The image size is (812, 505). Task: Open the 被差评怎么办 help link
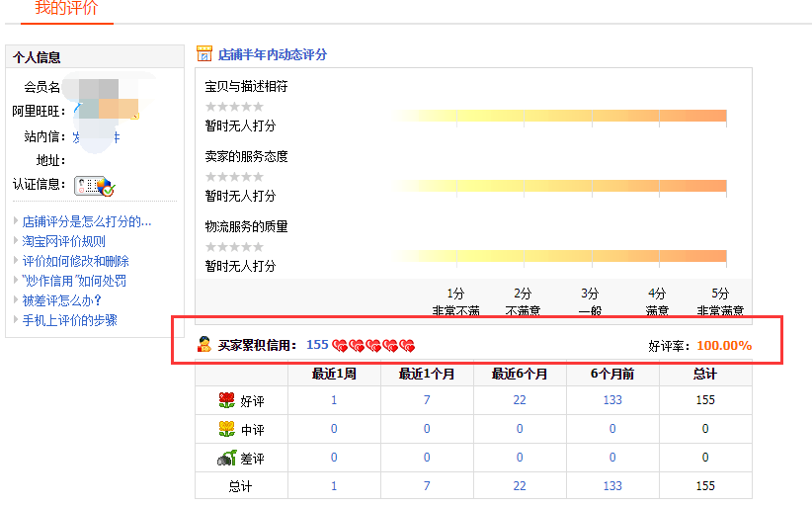pyautogui.click(x=62, y=300)
